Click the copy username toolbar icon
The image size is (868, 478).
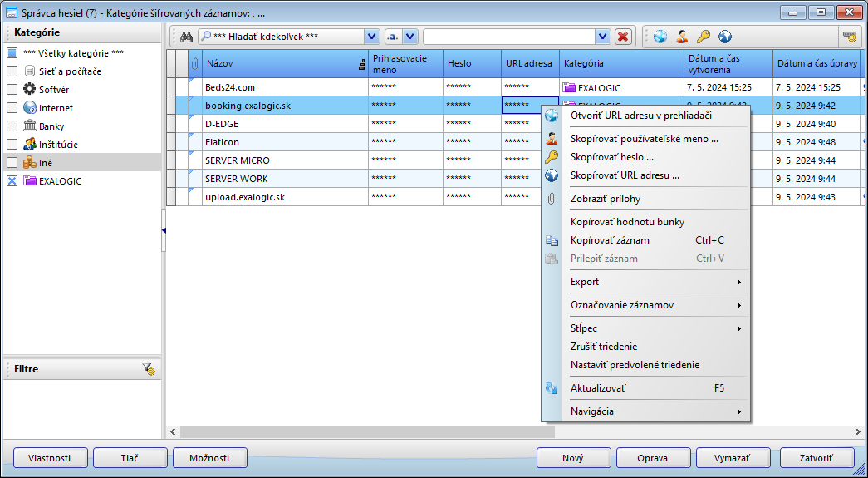coord(682,37)
